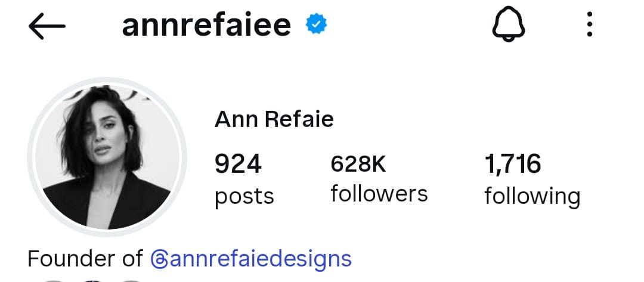Open the three-dot more options menu
The width and height of the screenshot is (644, 282).
click(x=589, y=26)
